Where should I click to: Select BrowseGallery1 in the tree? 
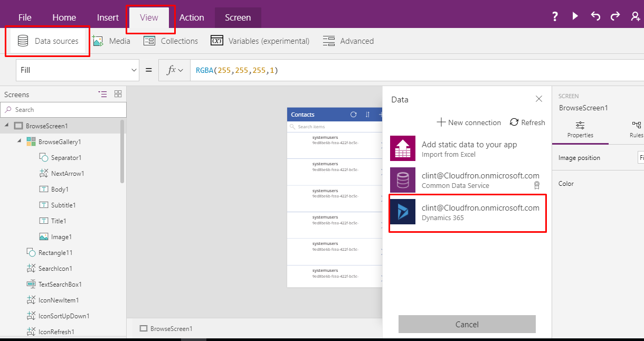60,142
